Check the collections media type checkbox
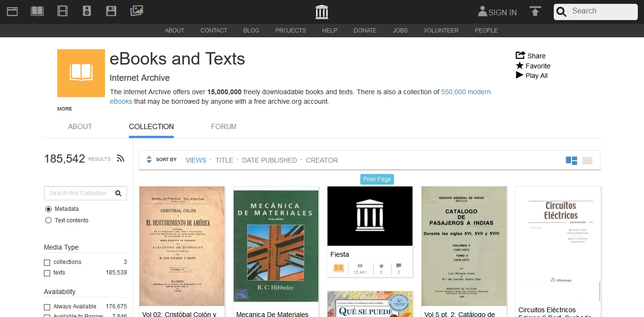This screenshot has height=317, width=644. pos(47,262)
